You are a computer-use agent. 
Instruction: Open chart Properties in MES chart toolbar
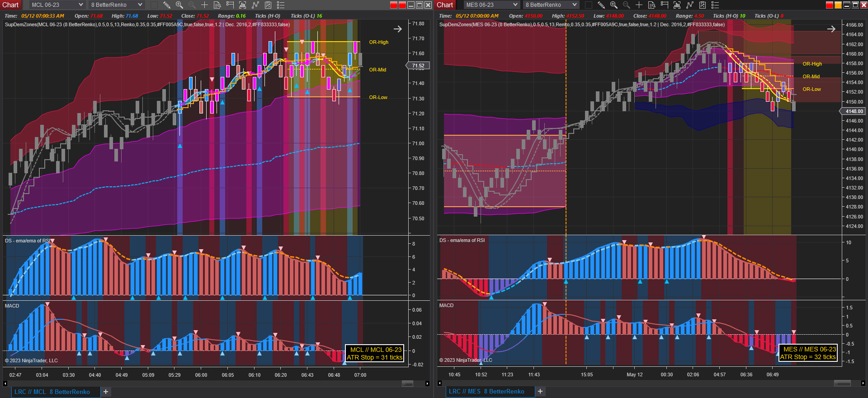click(715, 5)
